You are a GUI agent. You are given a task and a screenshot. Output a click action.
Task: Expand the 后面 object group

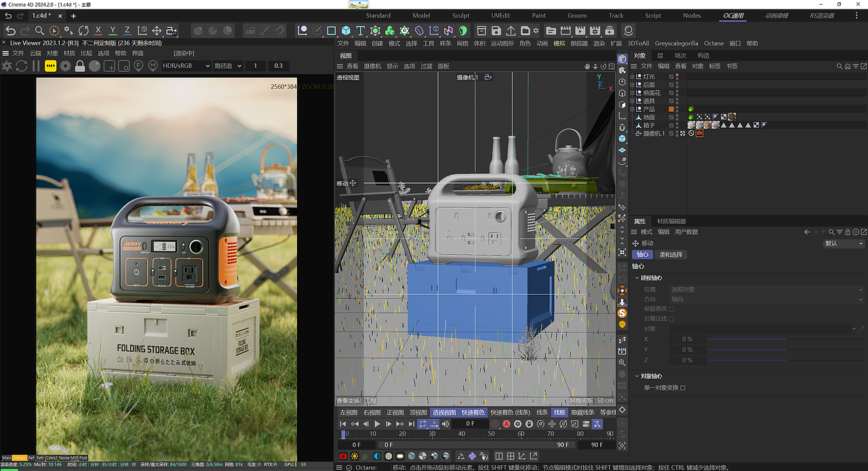point(632,85)
